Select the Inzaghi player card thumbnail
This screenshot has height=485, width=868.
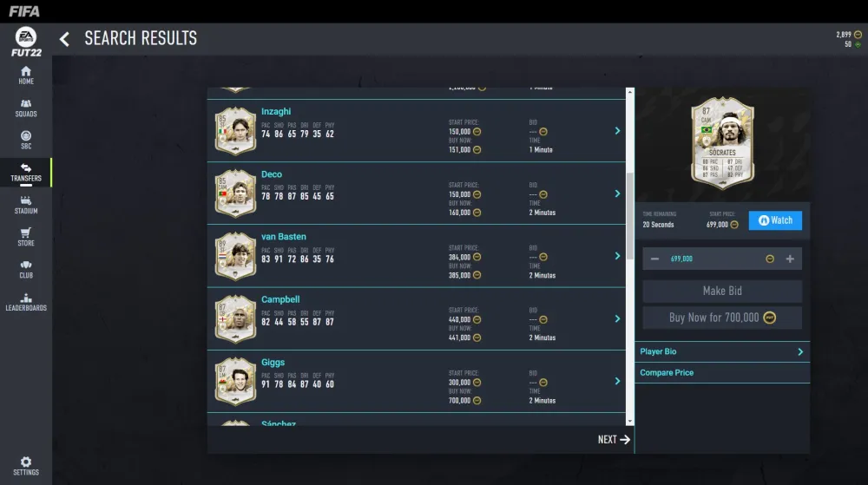(x=235, y=131)
